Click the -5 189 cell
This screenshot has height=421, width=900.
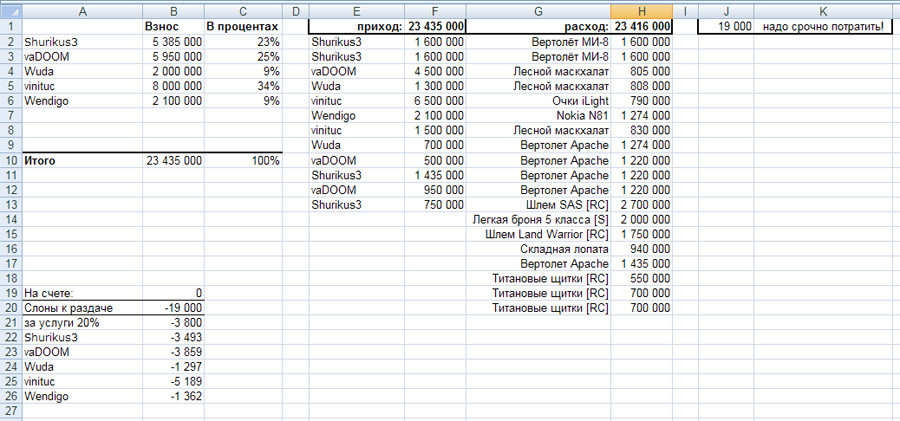173,381
